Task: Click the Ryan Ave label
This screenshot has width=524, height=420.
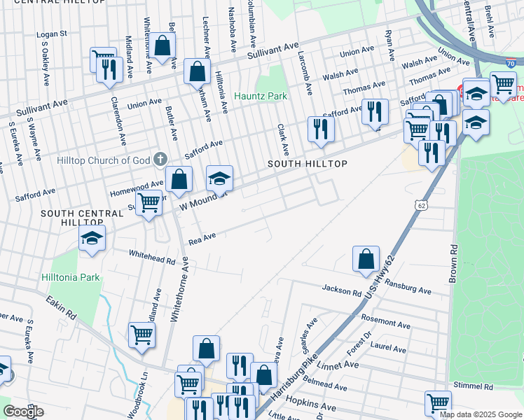Action: pyautogui.click(x=390, y=45)
